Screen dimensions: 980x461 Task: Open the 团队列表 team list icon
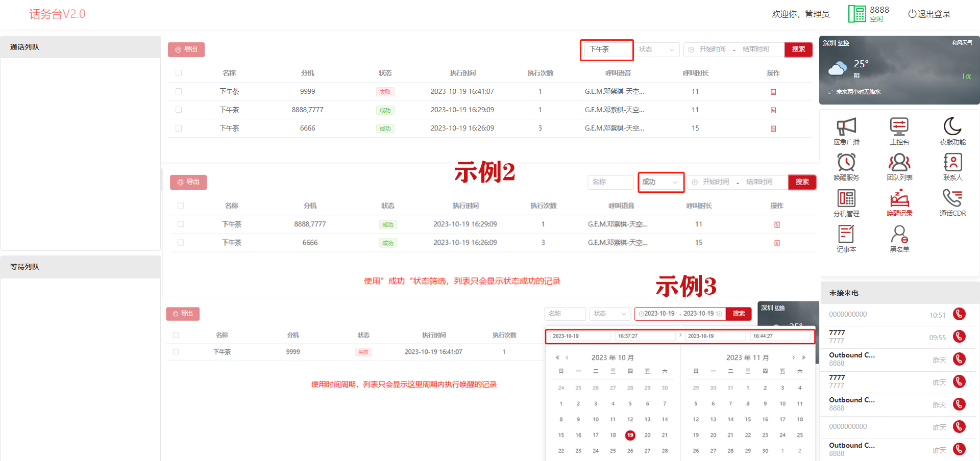tap(899, 167)
